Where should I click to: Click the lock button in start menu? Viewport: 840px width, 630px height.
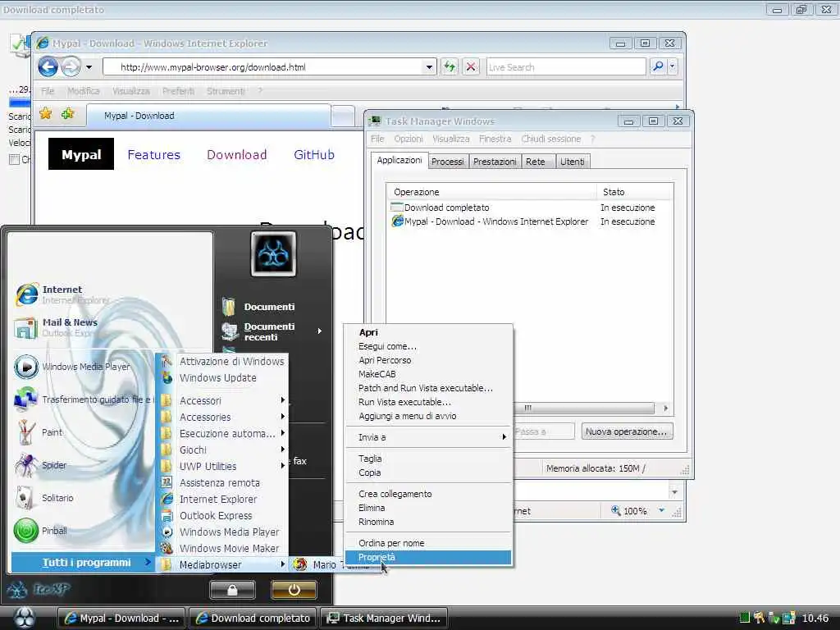[232, 590]
